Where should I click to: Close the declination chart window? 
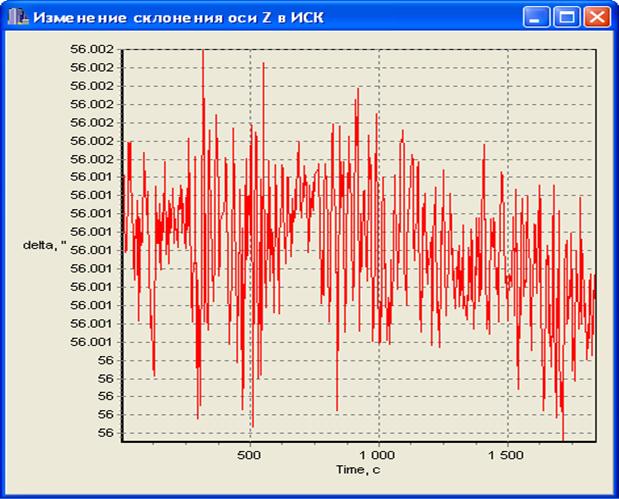tap(596, 17)
